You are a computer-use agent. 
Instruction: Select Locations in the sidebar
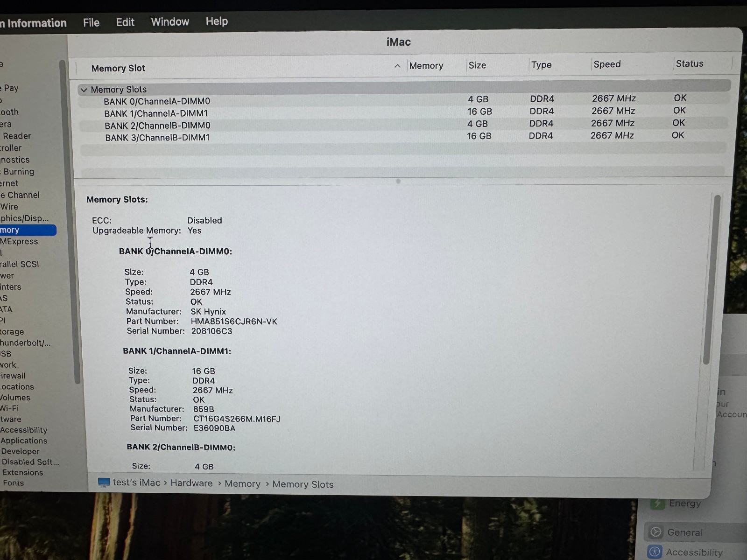pos(17,387)
